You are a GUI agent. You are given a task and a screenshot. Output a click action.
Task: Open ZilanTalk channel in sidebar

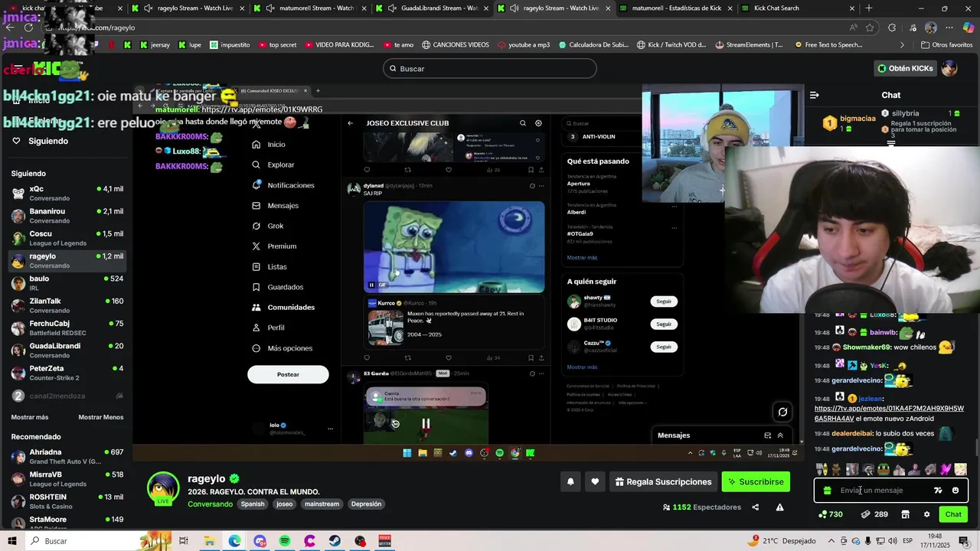(x=67, y=305)
